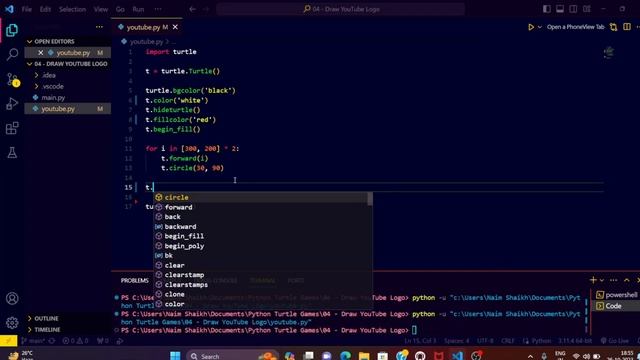The width and height of the screenshot is (640, 360).
Task: Run the Python file with play button
Action: (x=531, y=27)
